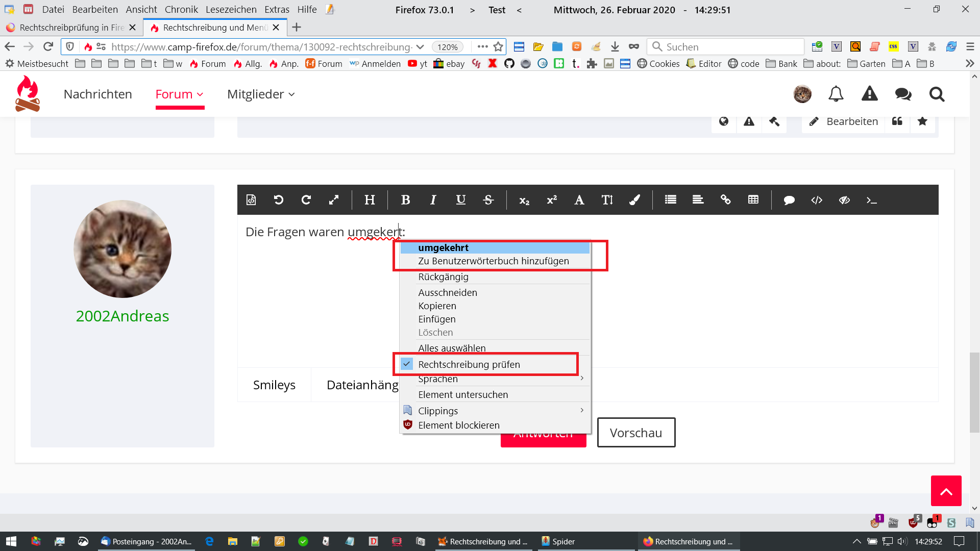Click the undo arrow in editor toolbar
Screen dimensions: 980x551
pos(278,200)
